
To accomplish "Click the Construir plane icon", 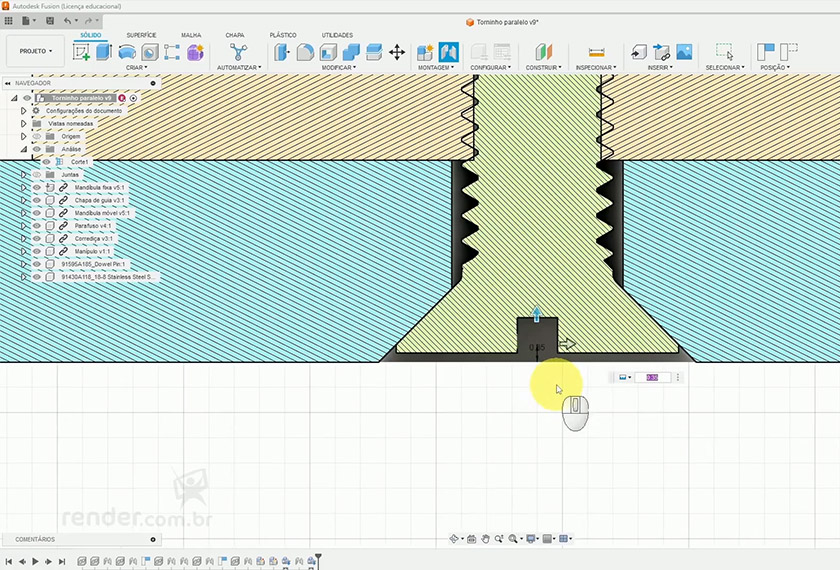I will click(x=543, y=52).
